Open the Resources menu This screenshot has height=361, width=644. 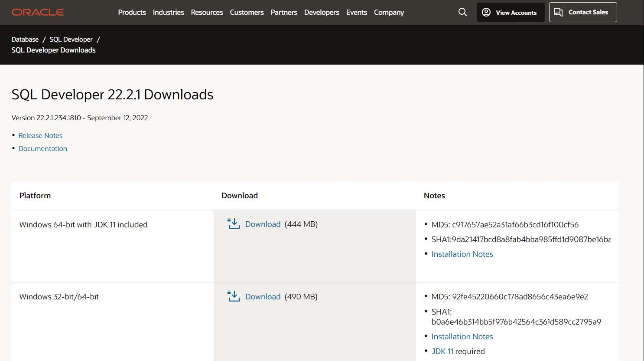(x=207, y=12)
